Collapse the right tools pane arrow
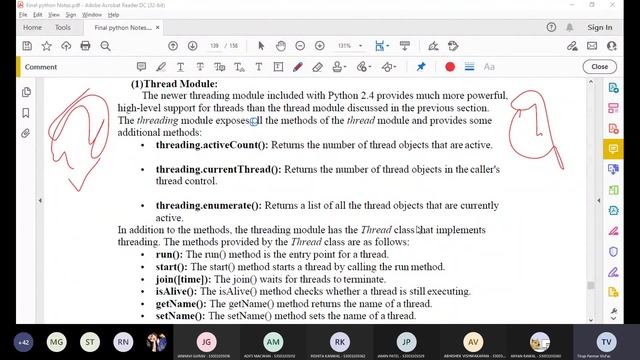Screen dimensions: 640x360 click(598, 200)
